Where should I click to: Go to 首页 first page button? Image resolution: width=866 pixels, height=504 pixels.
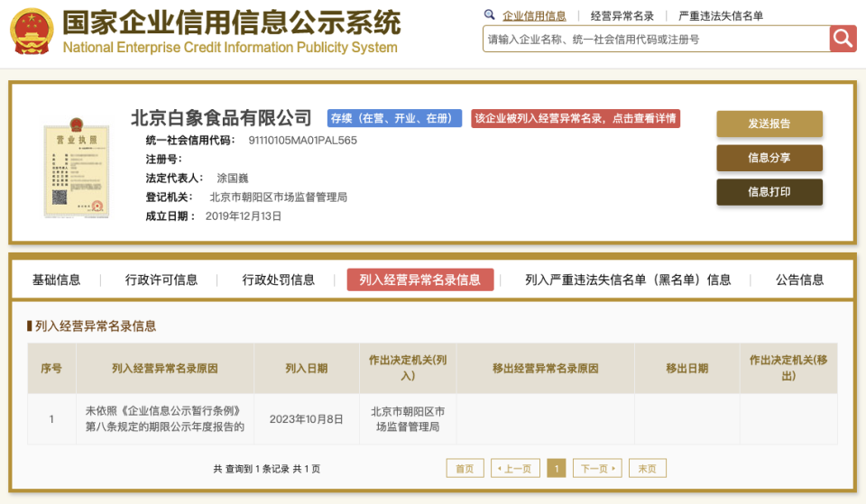[x=465, y=468]
